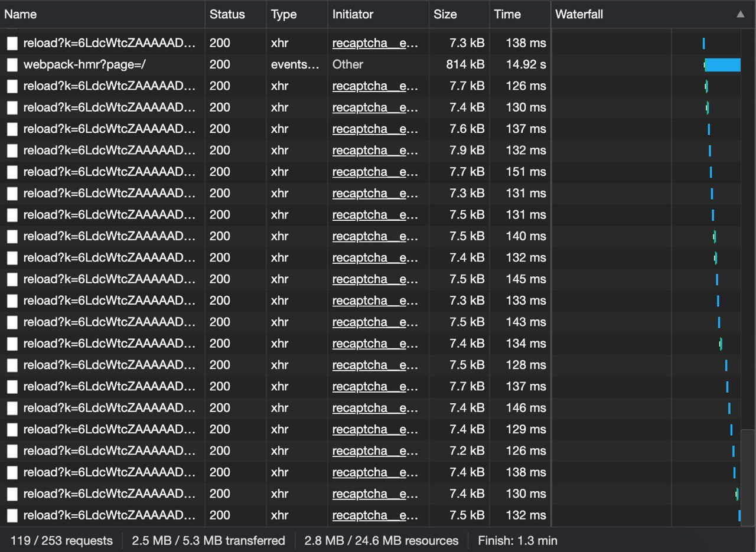Click file icon of the 128 ms request
Image resolution: width=756 pixels, height=552 pixels.
click(12, 365)
